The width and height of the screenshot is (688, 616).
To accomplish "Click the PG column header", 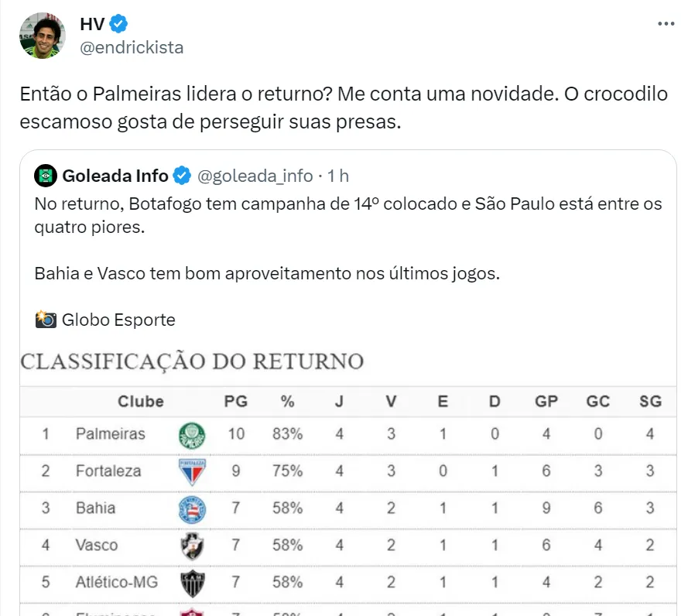I will click(235, 401).
